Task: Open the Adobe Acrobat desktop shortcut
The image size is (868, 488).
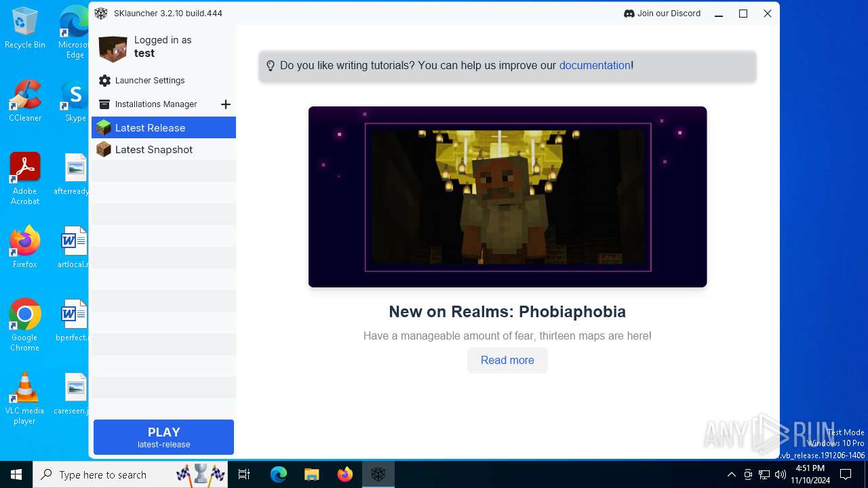Action: point(24,178)
